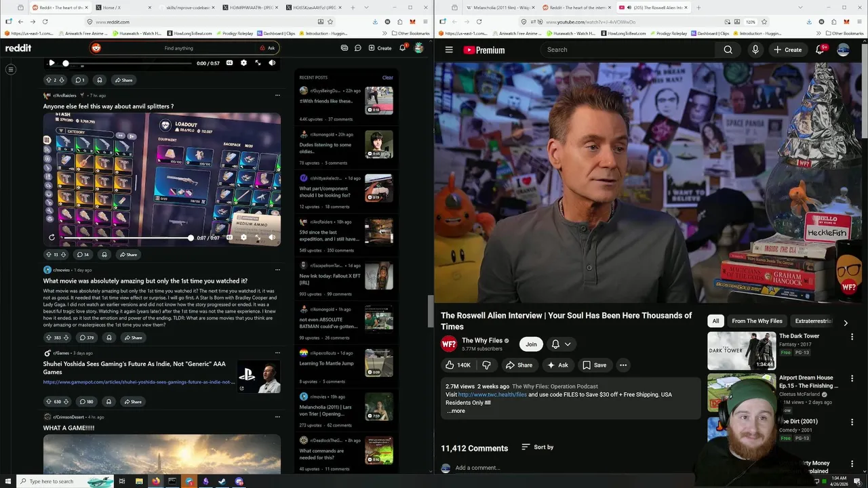Open Windows Start menu
This screenshot has height=488, width=868.
point(7,481)
